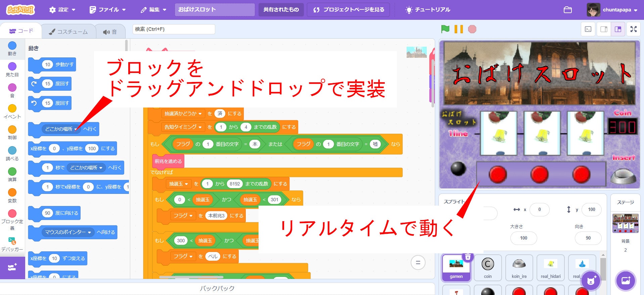Viewport: 644px width, 295px height.
Task: Click the add sprite cat button
Action: pyautogui.click(x=591, y=280)
